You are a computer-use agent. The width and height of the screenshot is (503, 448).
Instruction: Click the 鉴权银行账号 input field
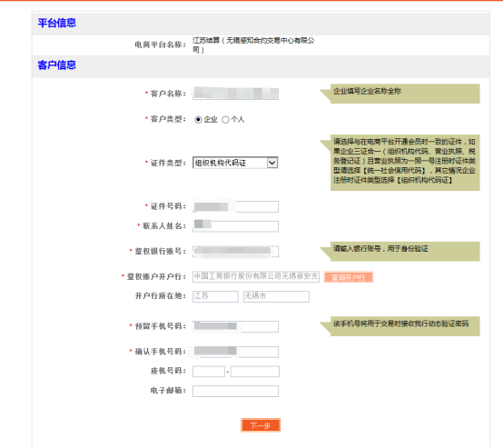[235, 252]
